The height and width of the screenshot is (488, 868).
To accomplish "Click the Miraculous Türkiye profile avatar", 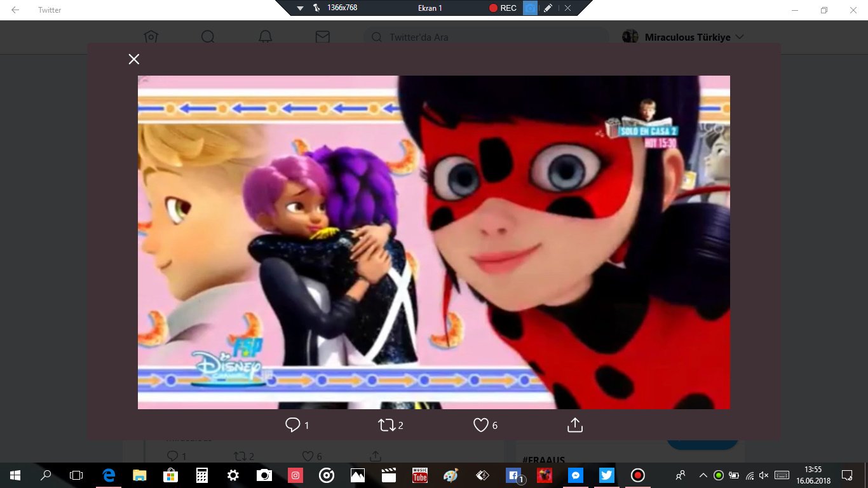I will [630, 37].
